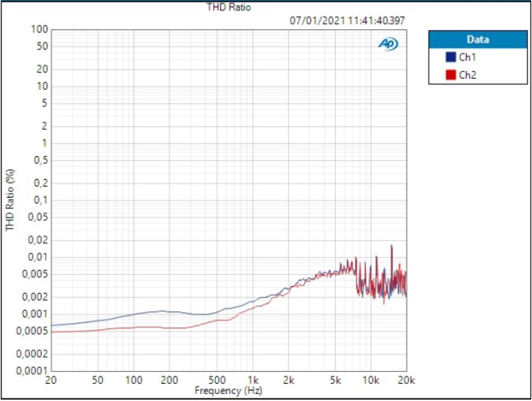This screenshot has width=532, height=401.
Task: Click the 5k tick on frequency axis
Action: click(x=335, y=380)
